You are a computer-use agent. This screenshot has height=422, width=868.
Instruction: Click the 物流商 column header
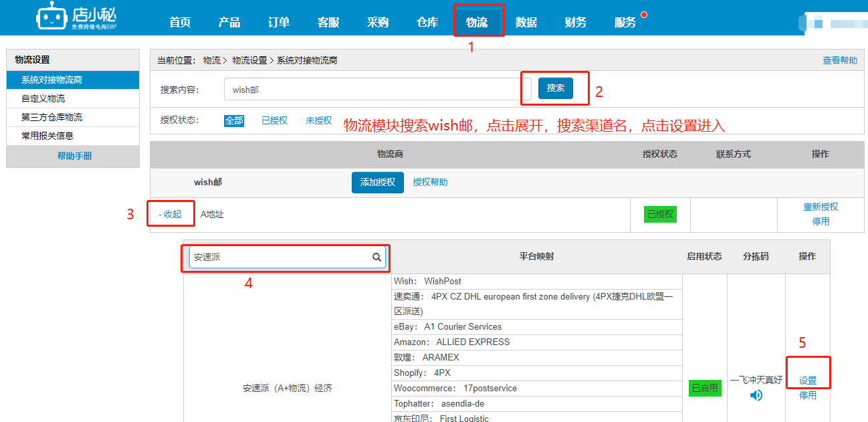390,154
